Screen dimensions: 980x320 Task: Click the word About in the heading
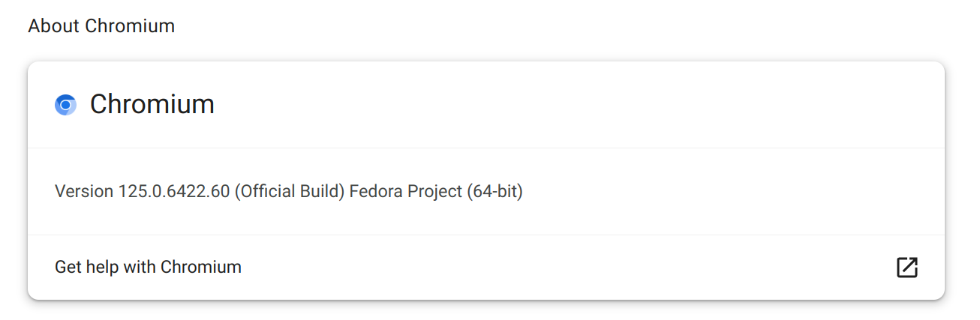coord(54,26)
